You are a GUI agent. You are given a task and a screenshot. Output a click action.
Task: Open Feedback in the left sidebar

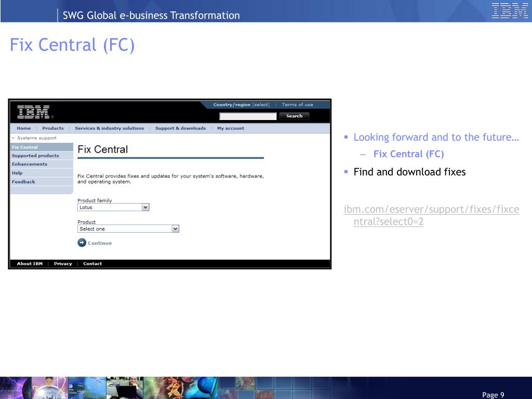pyautogui.click(x=42, y=182)
